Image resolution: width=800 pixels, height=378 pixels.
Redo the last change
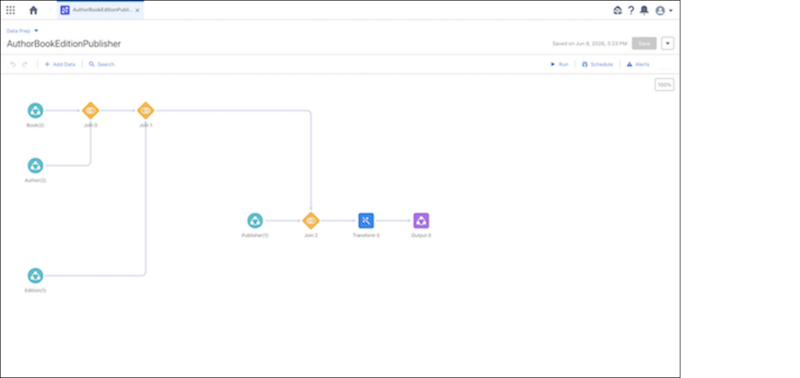[24, 64]
